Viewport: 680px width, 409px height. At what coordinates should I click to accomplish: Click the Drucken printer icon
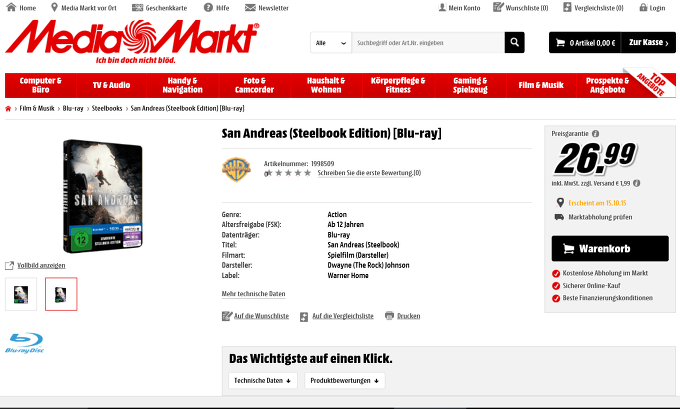click(389, 316)
